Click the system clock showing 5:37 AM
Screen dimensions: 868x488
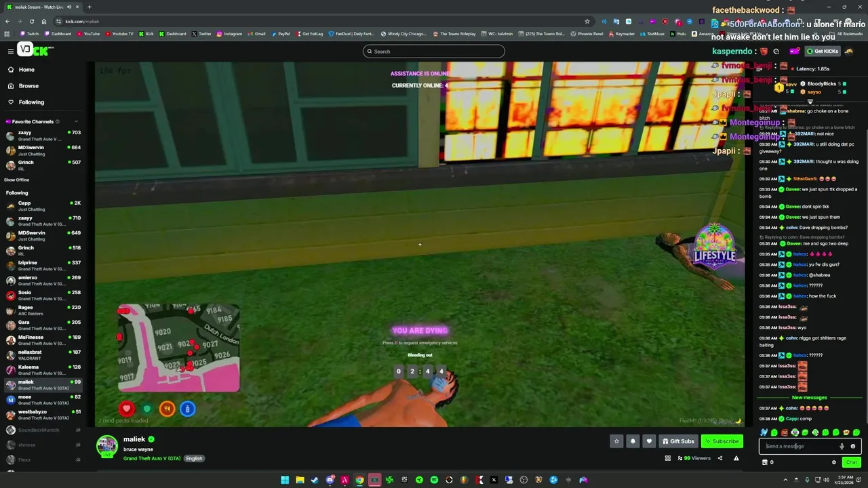click(x=846, y=480)
